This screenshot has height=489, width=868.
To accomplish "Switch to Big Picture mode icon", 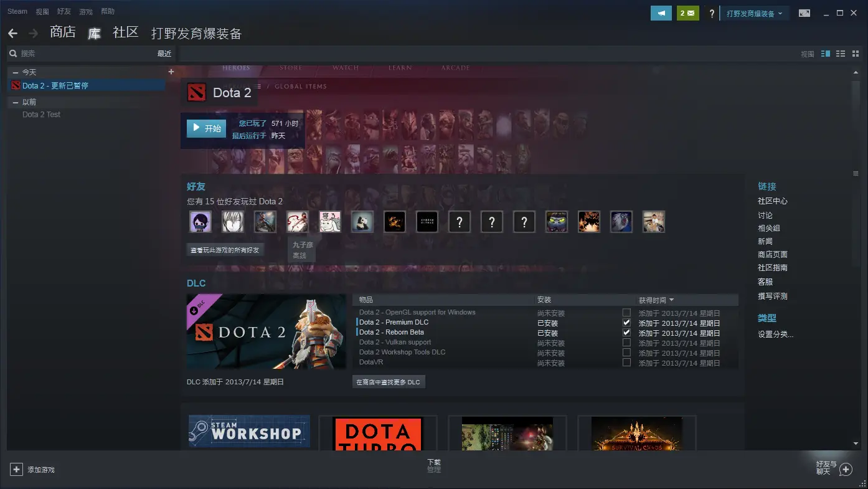I will click(804, 13).
